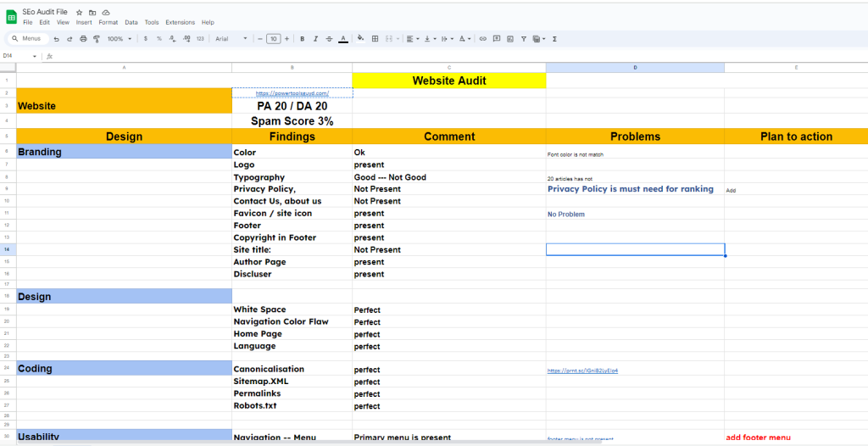Open the Name box dropdown for D14
This screenshot has width=868, height=446.
35,56
